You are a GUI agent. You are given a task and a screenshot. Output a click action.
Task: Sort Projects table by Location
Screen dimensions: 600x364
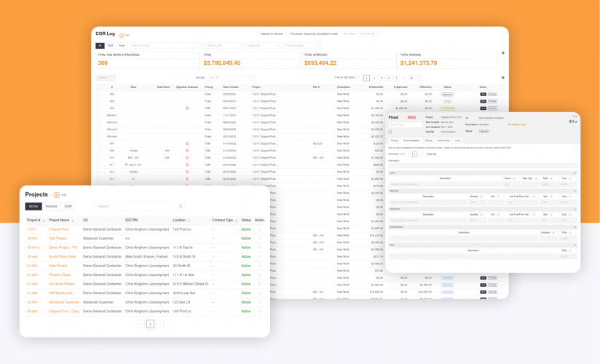point(189,221)
